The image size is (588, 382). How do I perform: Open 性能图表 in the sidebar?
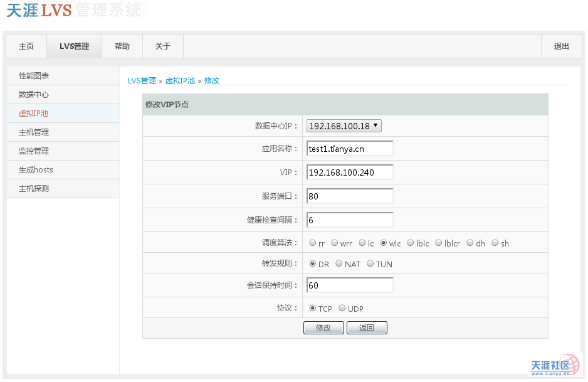(x=34, y=76)
